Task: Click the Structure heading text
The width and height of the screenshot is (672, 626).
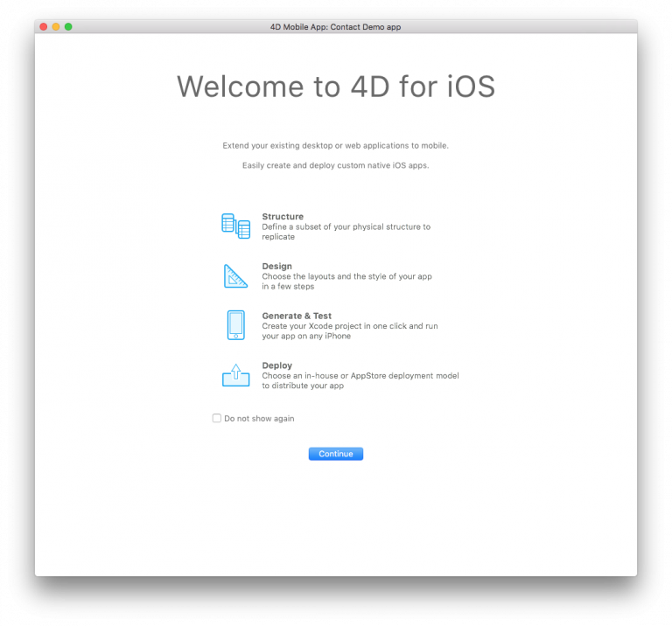Action: click(x=283, y=216)
